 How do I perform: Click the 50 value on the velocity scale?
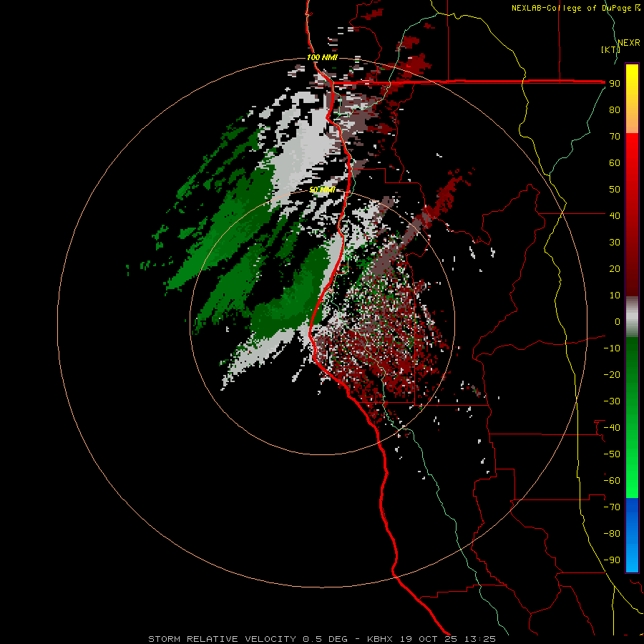click(615, 190)
